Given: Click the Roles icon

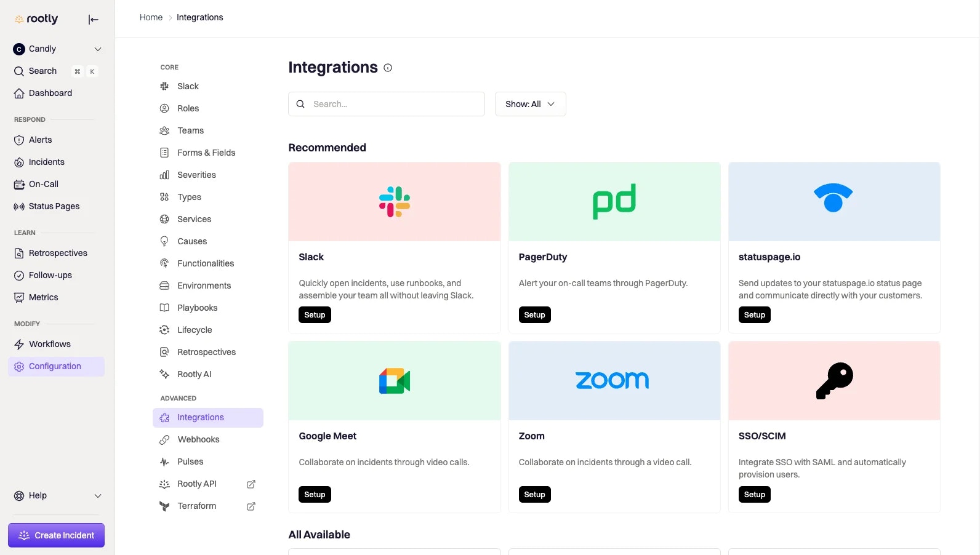Looking at the screenshot, I should (164, 109).
